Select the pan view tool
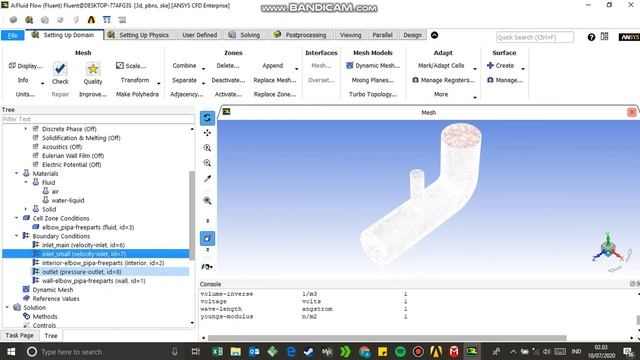640x360 pixels. click(207, 133)
